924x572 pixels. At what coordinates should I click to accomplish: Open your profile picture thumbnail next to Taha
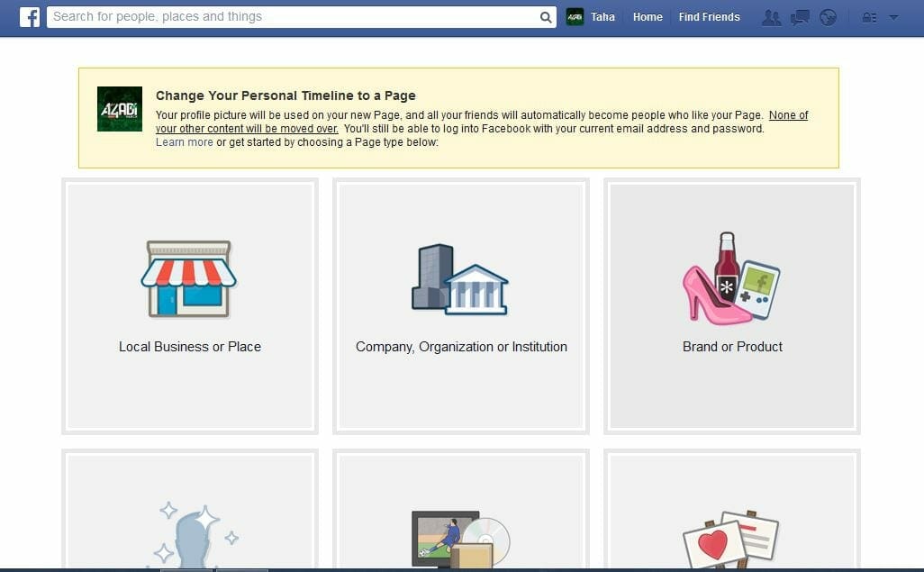[576, 16]
